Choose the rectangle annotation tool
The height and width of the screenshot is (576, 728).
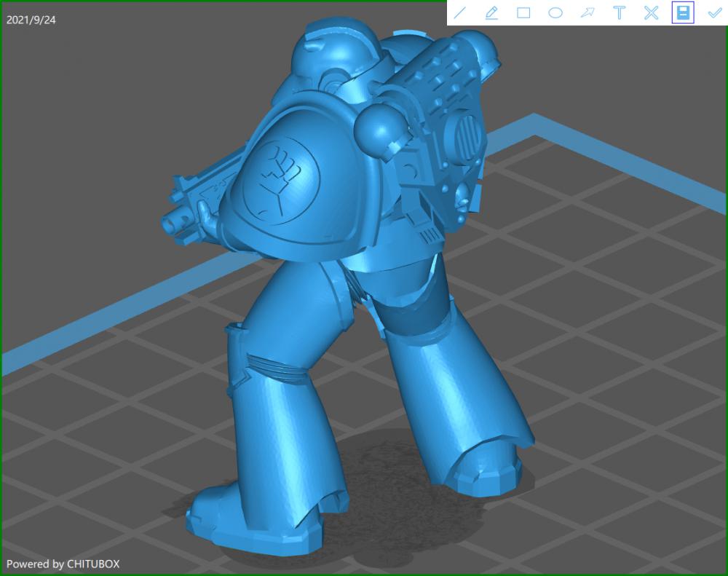point(523,12)
